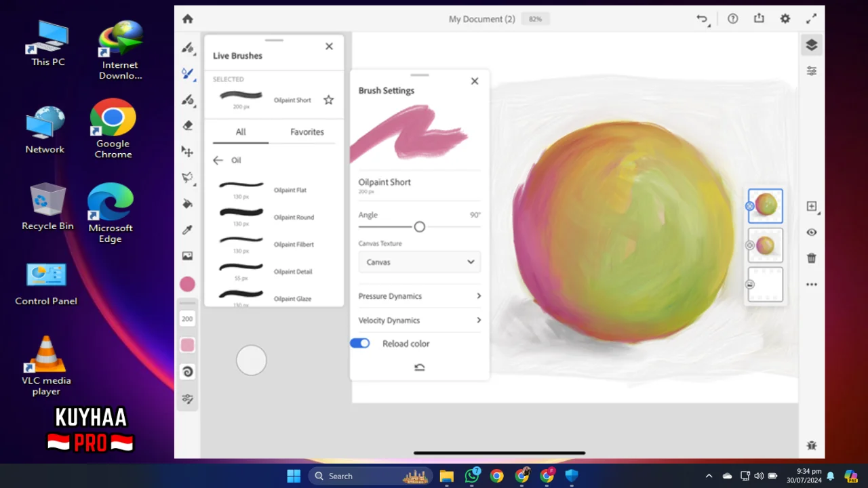Toggle the Reload color switch

[x=360, y=344]
